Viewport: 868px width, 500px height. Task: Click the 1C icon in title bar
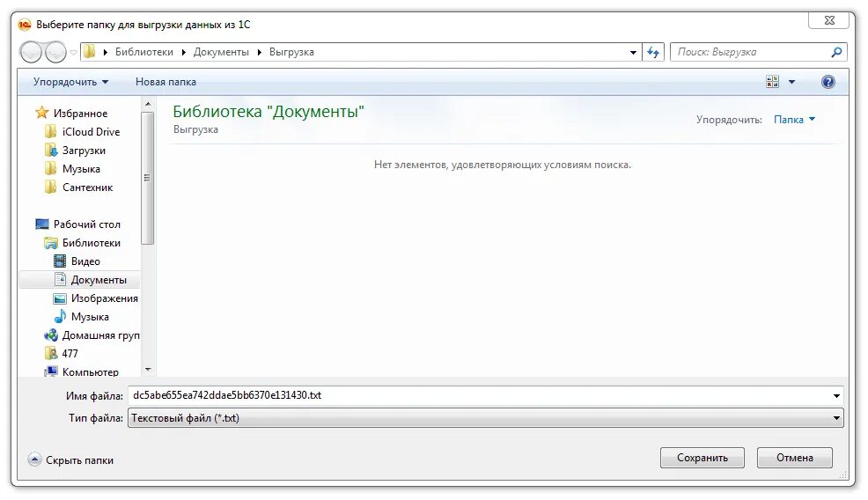(x=25, y=25)
